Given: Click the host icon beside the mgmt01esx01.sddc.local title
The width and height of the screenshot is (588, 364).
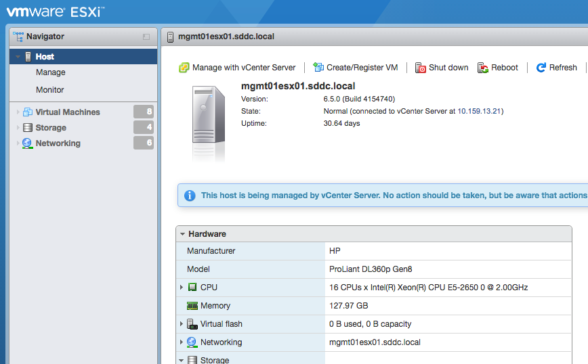Looking at the screenshot, I should coord(170,37).
